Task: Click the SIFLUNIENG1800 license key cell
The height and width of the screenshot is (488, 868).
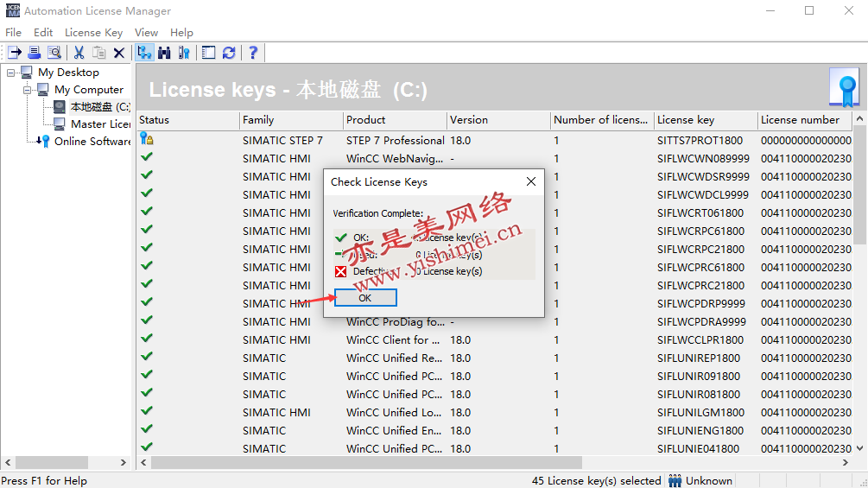Action: click(700, 430)
